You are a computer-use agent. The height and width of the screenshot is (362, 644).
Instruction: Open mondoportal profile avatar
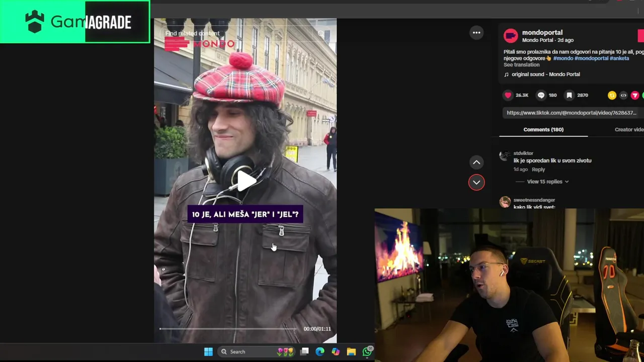pyautogui.click(x=511, y=36)
